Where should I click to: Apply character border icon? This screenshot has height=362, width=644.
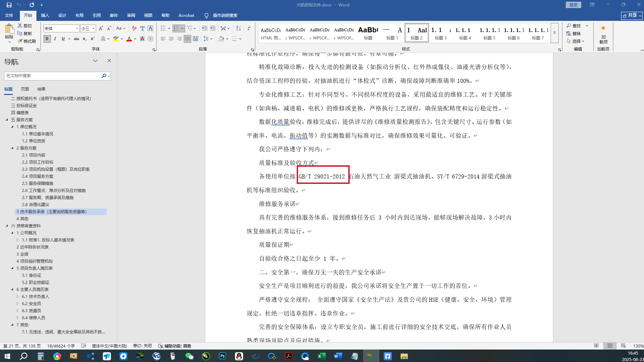[x=150, y=29]
